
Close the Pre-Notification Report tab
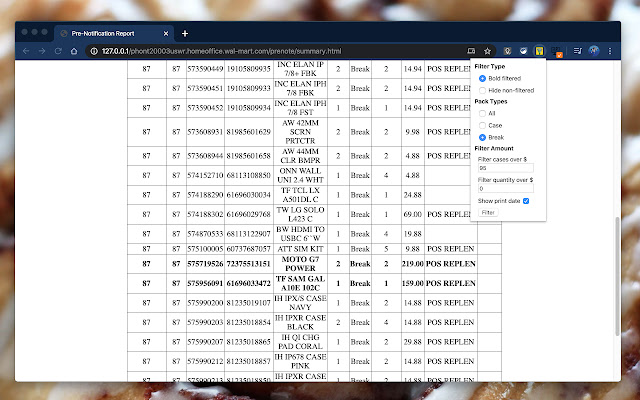coord(166,33)
